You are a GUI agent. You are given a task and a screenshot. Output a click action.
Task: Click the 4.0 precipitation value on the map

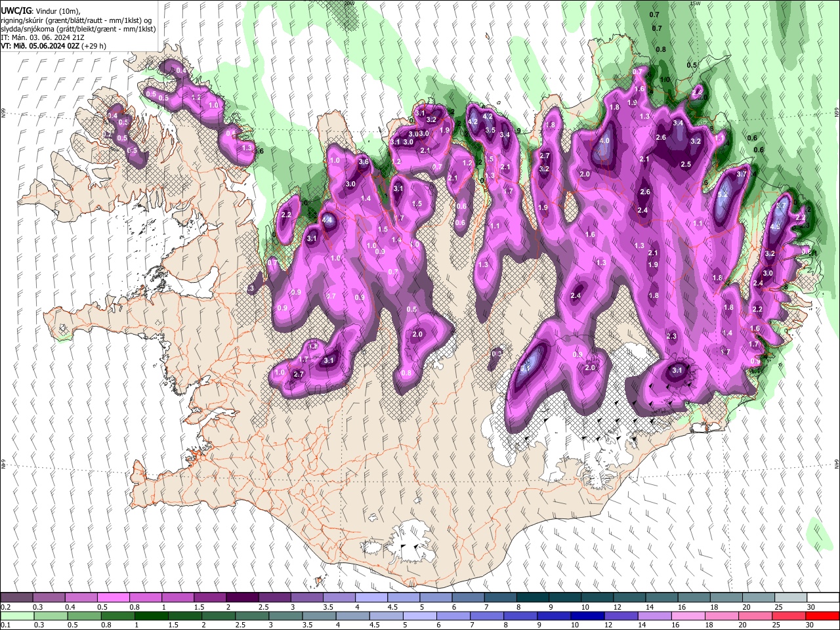604,140
